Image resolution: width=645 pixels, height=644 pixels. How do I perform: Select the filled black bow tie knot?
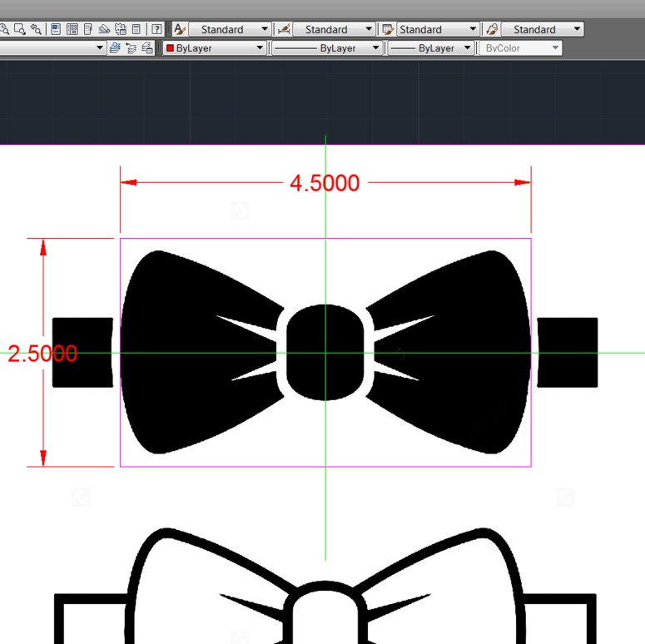(325, 353)
